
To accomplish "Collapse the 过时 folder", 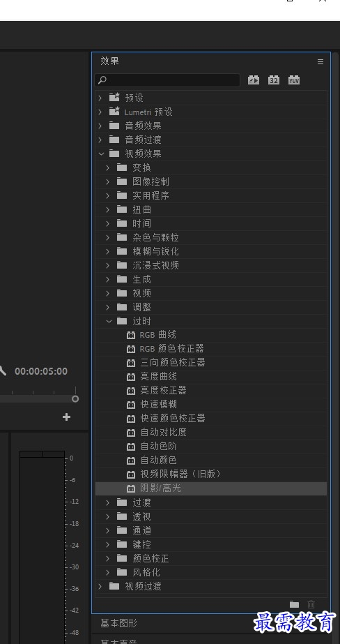I will coord(109,321).
